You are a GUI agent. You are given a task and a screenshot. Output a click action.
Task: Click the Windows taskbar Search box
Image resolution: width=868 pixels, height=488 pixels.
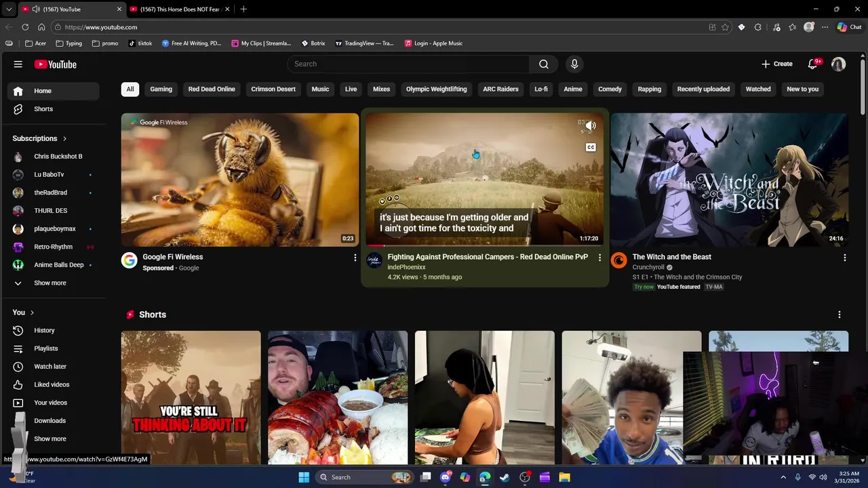pos(365,477)
